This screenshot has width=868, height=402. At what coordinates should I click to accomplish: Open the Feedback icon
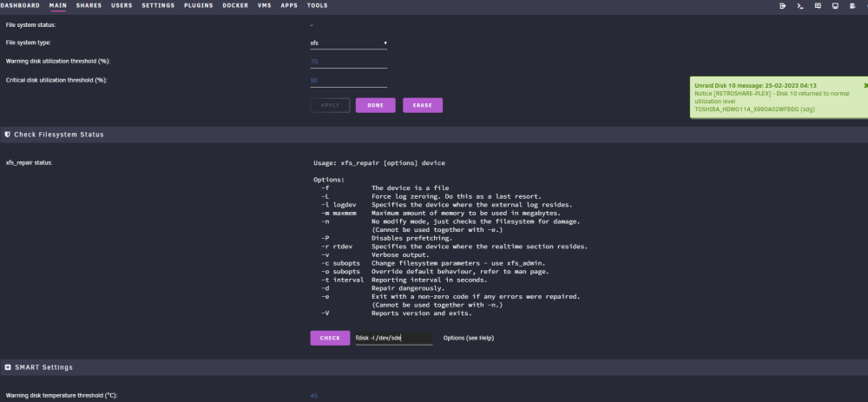pyautogui.click(x=818, y=5)
